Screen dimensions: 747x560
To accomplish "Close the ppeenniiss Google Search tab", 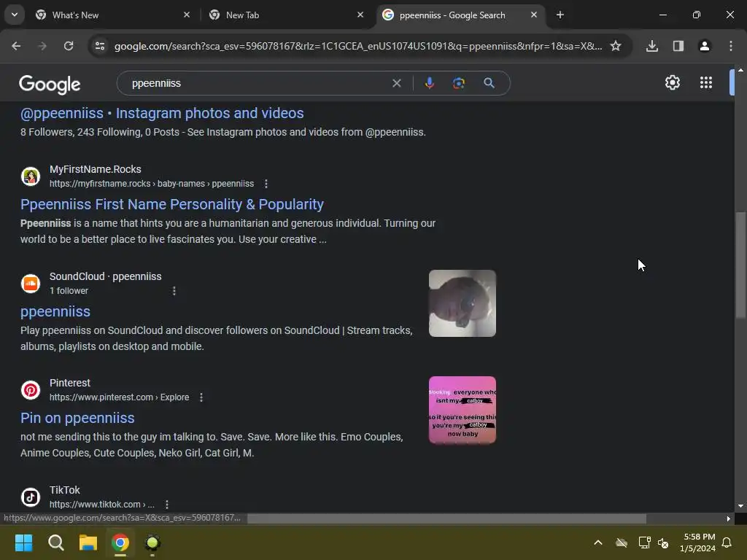I will point(533,15).
